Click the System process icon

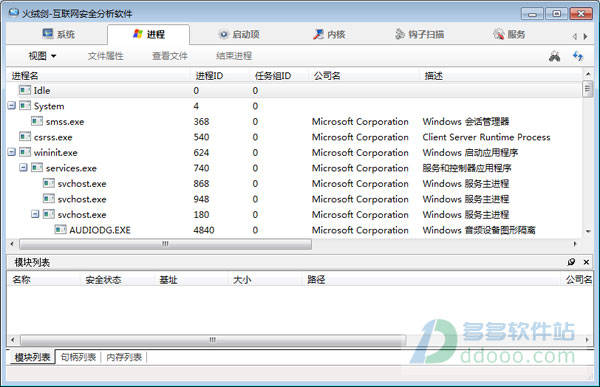coord(25,105)
